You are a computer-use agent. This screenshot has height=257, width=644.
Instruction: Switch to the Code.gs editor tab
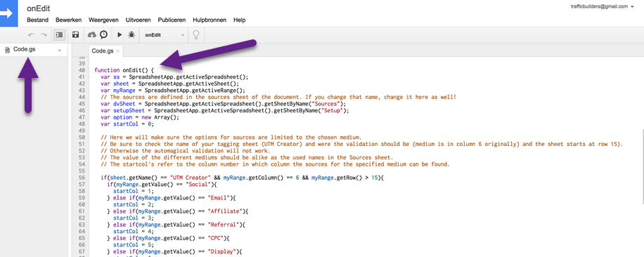click(x=103, y=51)
